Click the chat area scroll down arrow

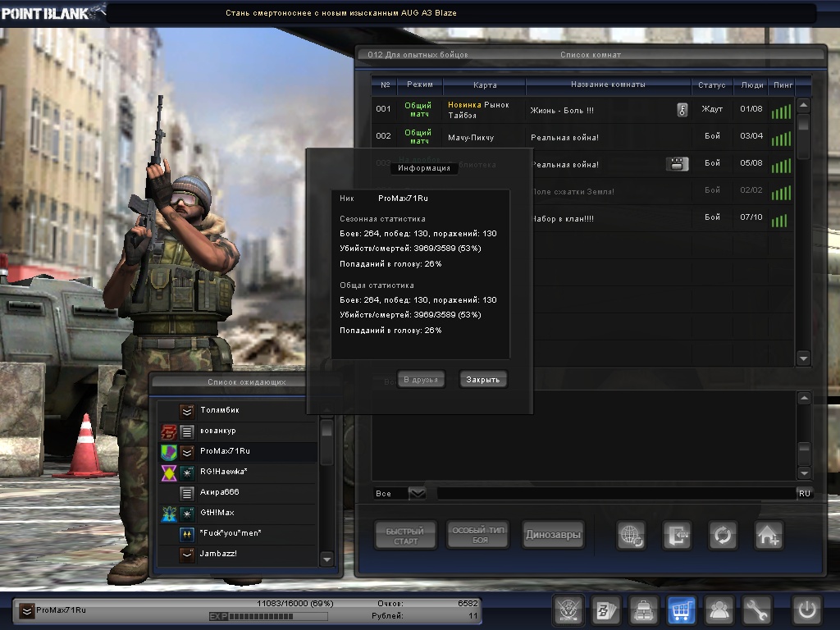pyautogui.click(x=804, y=472)
